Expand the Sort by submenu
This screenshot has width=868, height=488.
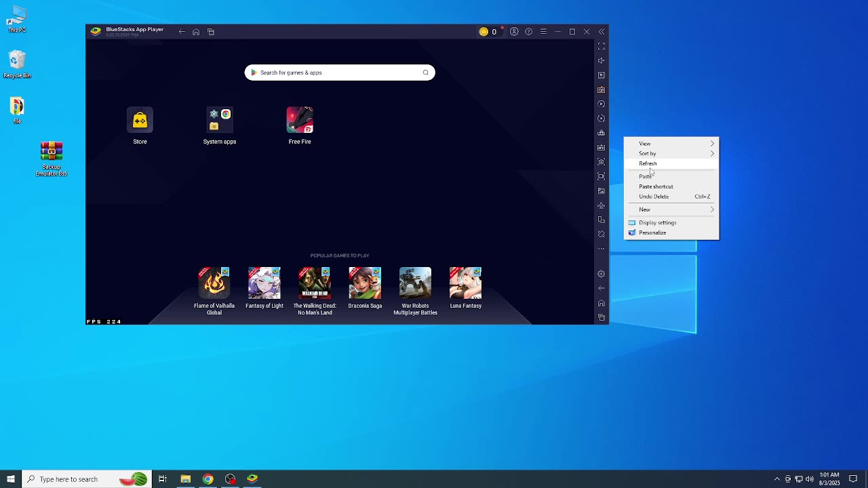pos(671,153)
